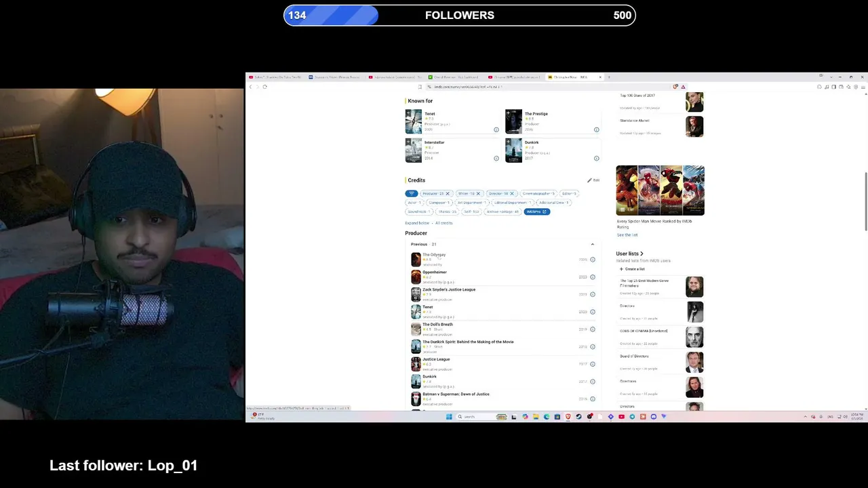The height and width of the screenshot is (488, 868).
Task: Enable the Composer filter chip
Action: pyautogui.click(x=439, y=203)
